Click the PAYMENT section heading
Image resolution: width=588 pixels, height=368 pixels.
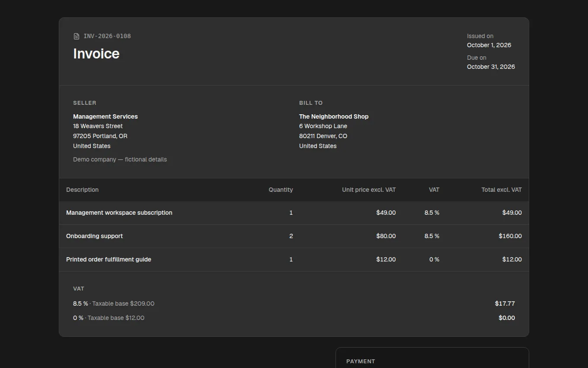[361, 361]
